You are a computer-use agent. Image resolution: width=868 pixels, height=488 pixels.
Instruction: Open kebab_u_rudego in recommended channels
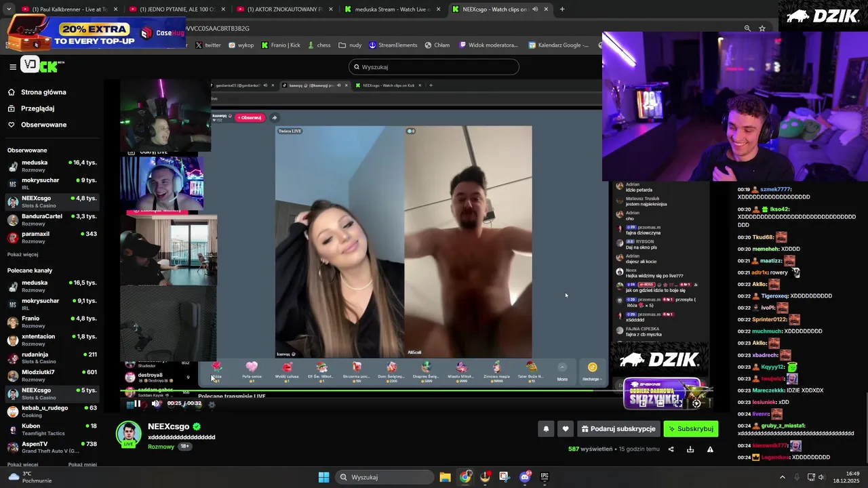[x=52, y=411]
